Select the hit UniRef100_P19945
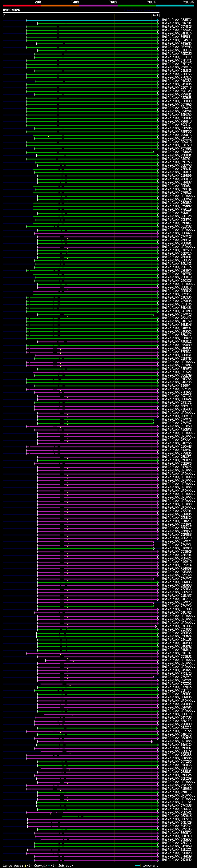197x868 pixels. 177,562
